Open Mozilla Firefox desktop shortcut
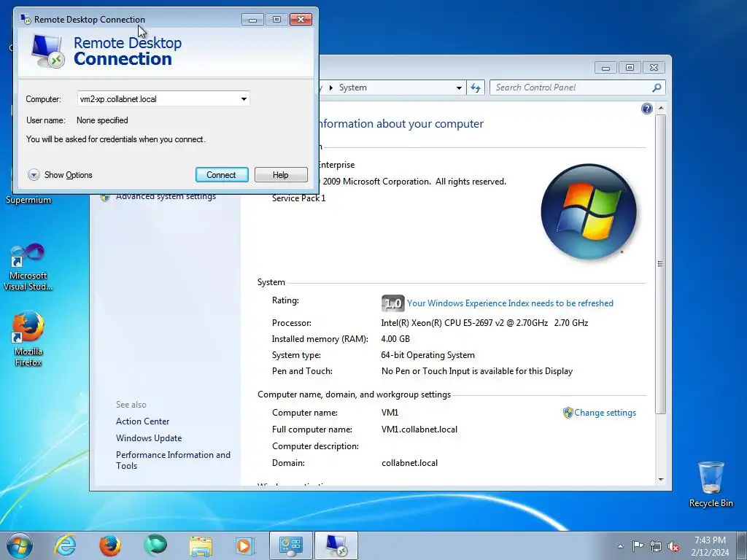Image resolution: width=747 pixels, height=560 pixels. click(x=28, y=339)
